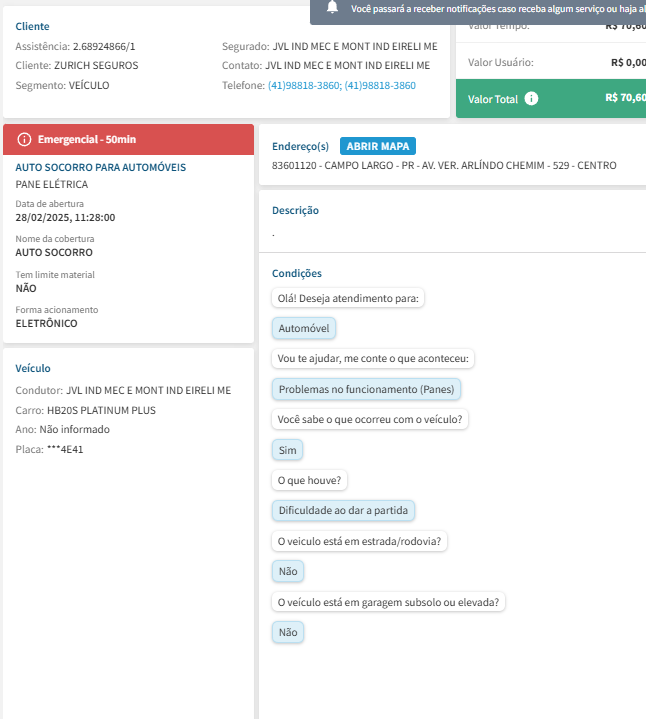Click the alert icon in Emergencial banner
Screen dimensions: 646x719
pos(25,139)
